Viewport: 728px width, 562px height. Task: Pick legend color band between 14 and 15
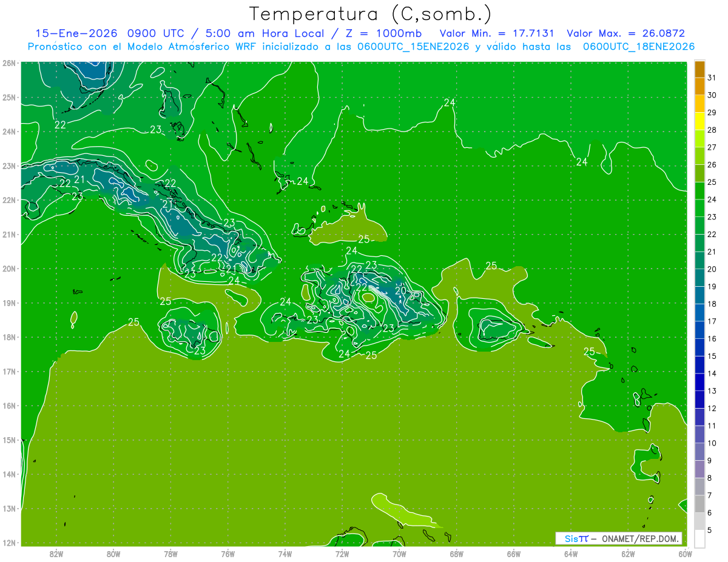(699, 364)
